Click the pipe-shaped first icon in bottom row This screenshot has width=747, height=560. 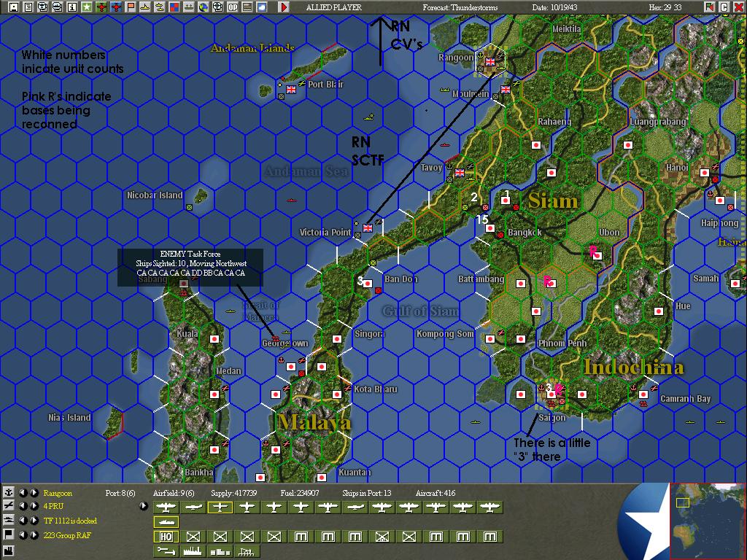pos(166,551)
